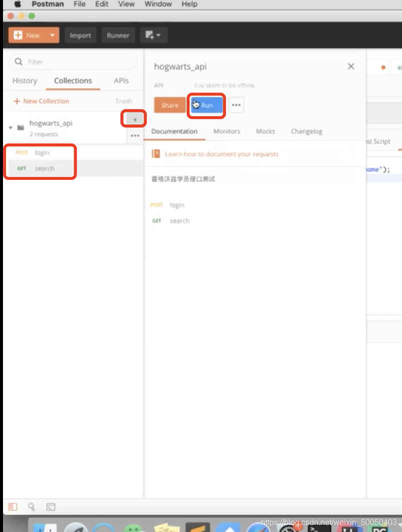
Task: Switch to the Mocks tab
Action: pyautogui.click(x=265, y=131)
